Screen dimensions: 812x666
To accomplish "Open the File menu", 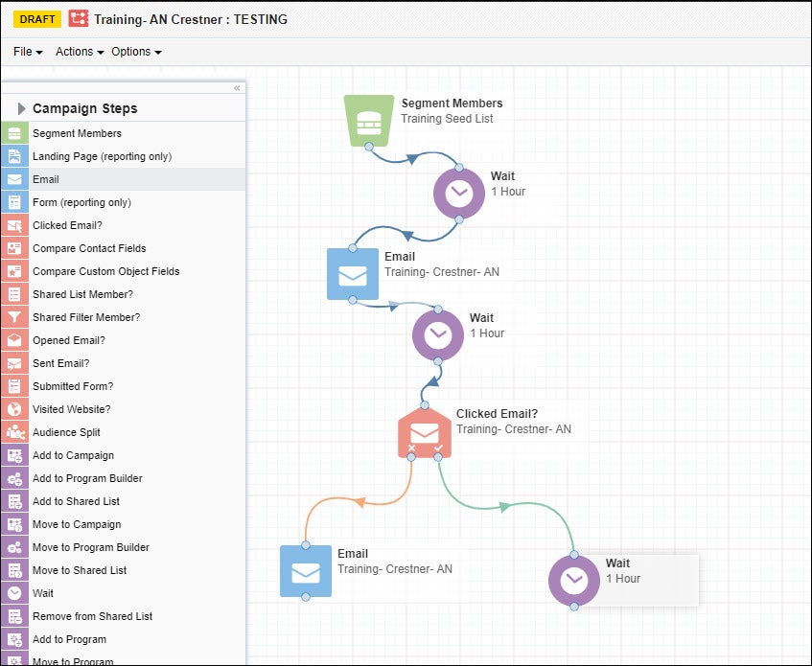I will click(28, 52).
